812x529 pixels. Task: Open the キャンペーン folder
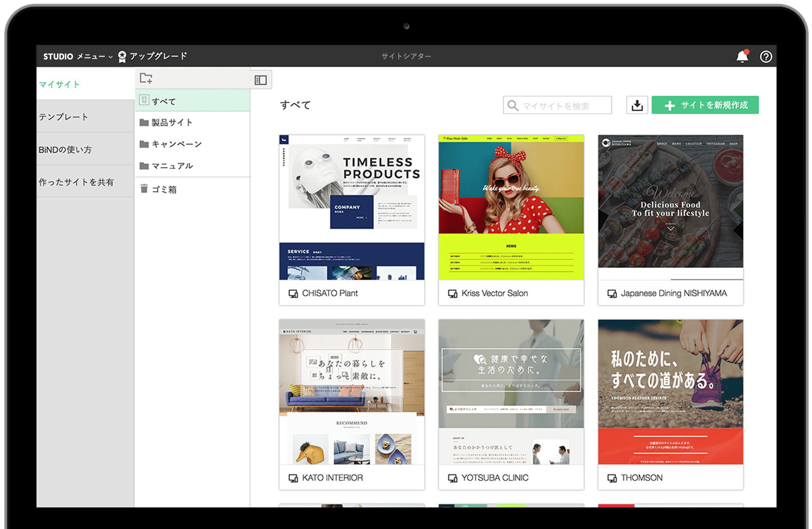pyautogui.click(x=176, y=144)
